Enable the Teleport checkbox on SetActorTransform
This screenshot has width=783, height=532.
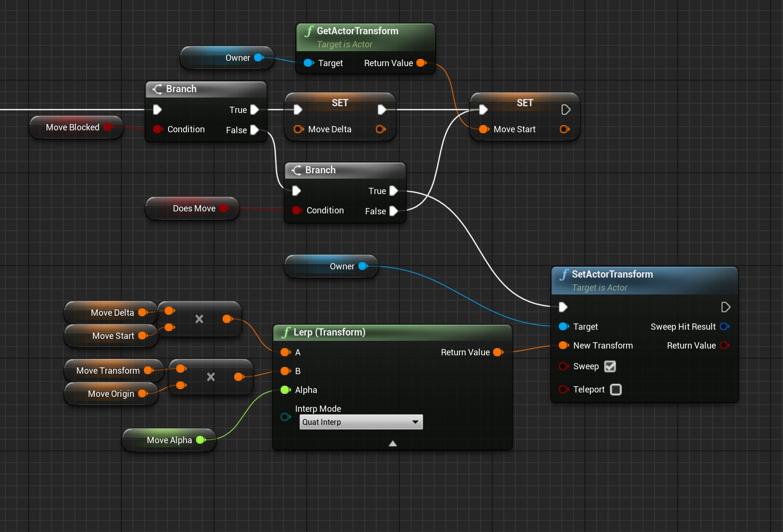616,390
